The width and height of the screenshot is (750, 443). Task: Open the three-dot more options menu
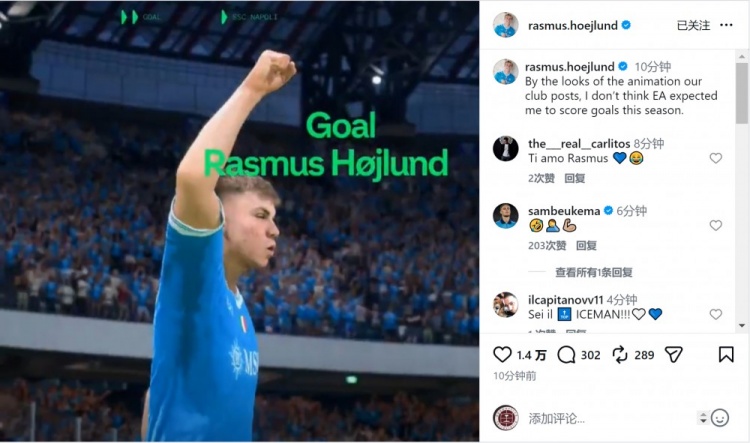tap(726, 25)
